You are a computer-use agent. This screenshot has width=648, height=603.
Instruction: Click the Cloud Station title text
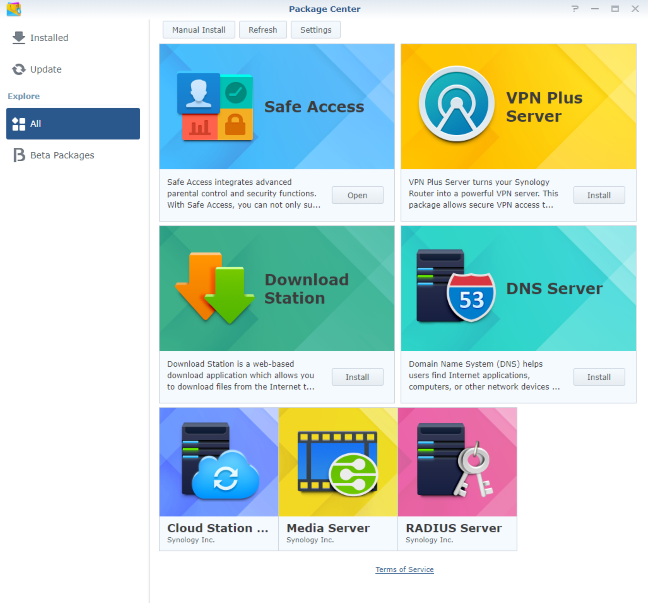coord(218,528)
